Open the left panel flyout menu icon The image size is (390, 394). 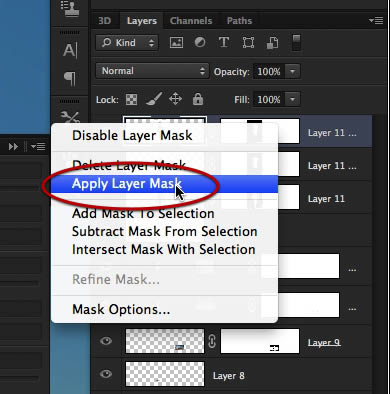[x=38, y=147]
